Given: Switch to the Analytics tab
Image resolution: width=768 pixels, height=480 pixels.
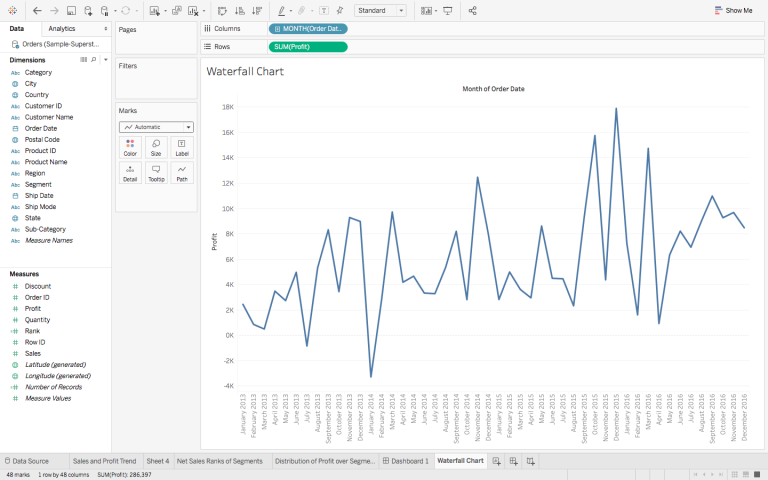Looking at the screenshot, I should (62, 29).
